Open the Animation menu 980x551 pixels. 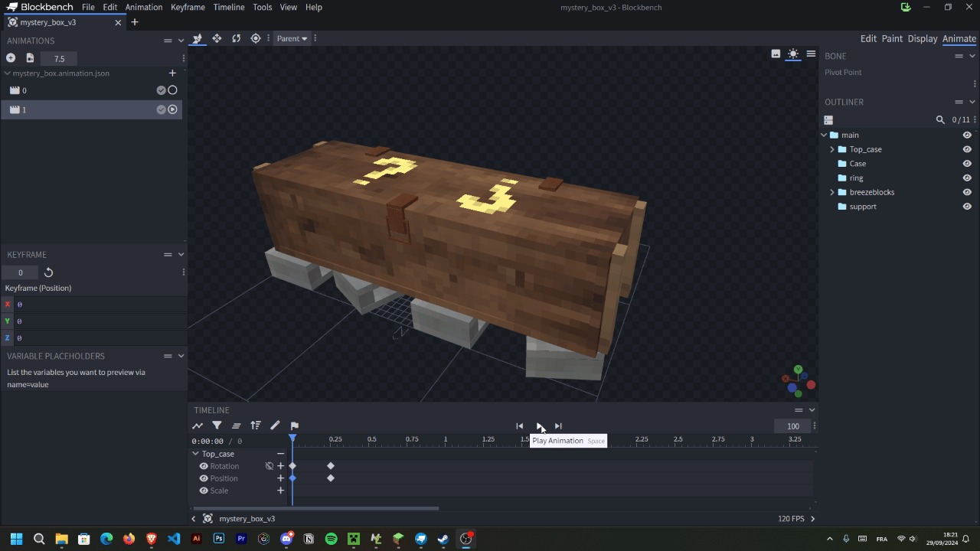point(144,7)
